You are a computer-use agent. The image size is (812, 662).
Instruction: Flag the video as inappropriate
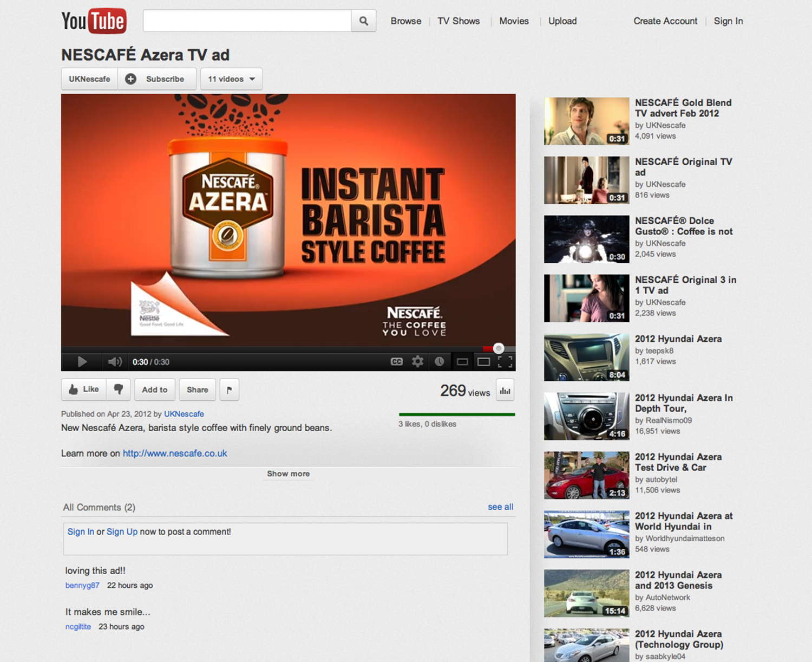(x=230, y=390)
